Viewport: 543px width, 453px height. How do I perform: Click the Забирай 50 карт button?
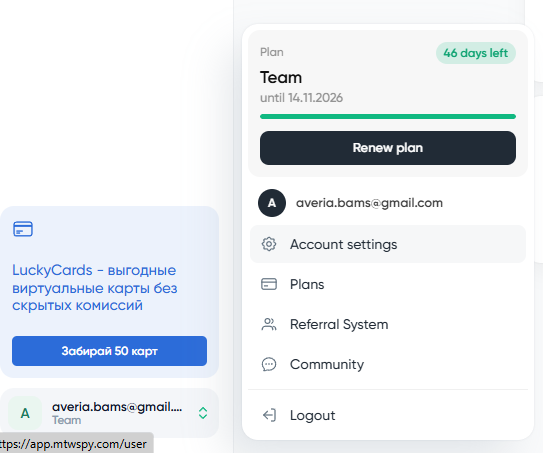tap(109, 351)
